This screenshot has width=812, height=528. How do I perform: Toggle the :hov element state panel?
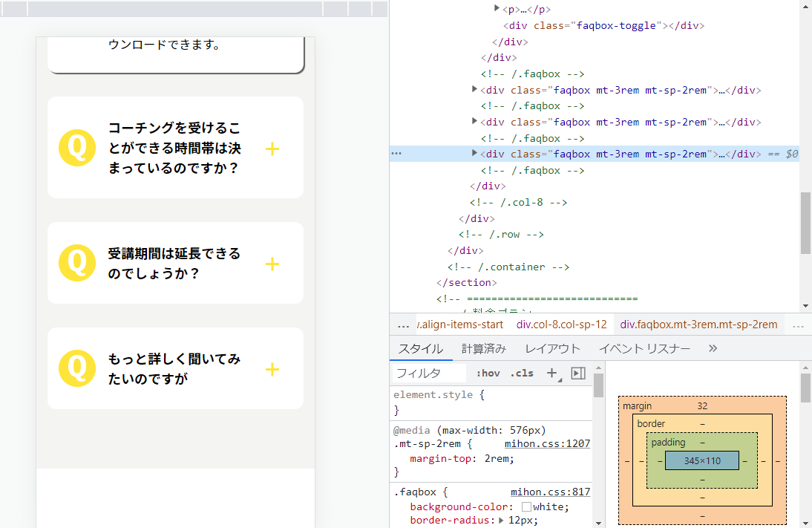[488, 373]
